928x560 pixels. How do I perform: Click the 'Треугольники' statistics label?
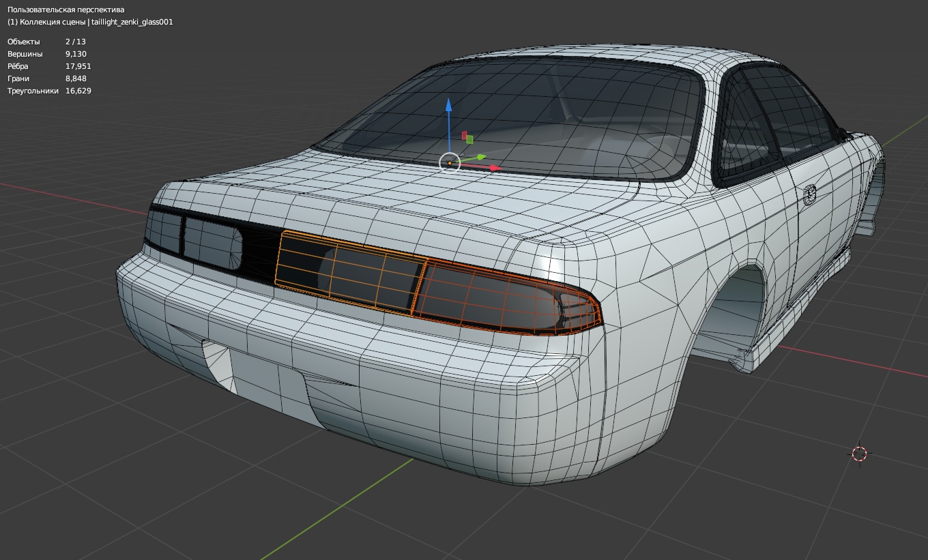tap(33, 91)
